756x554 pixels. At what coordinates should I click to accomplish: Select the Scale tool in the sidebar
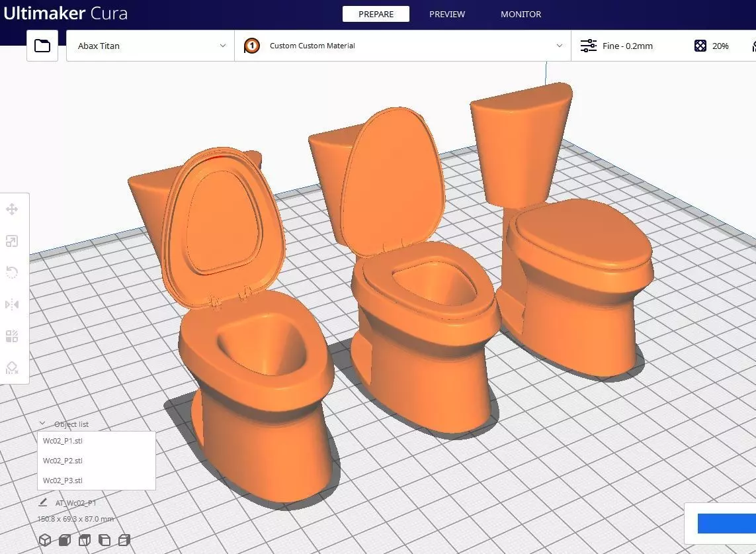pos(12,241)
